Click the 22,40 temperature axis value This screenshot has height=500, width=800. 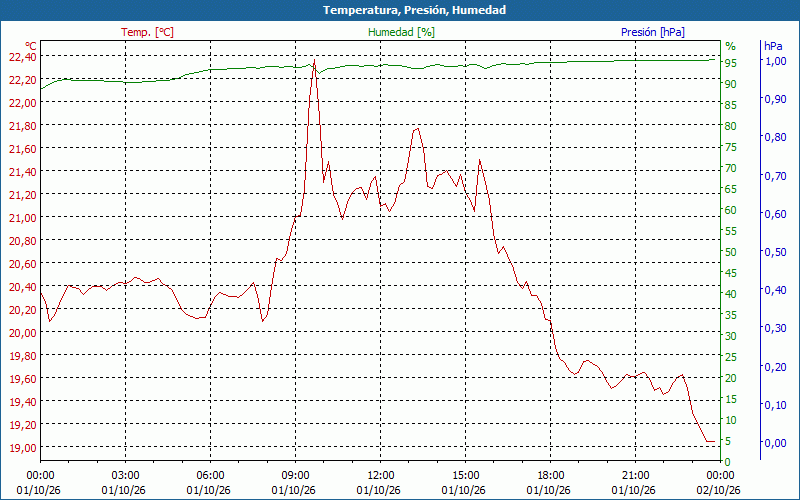tap(22, 57)
